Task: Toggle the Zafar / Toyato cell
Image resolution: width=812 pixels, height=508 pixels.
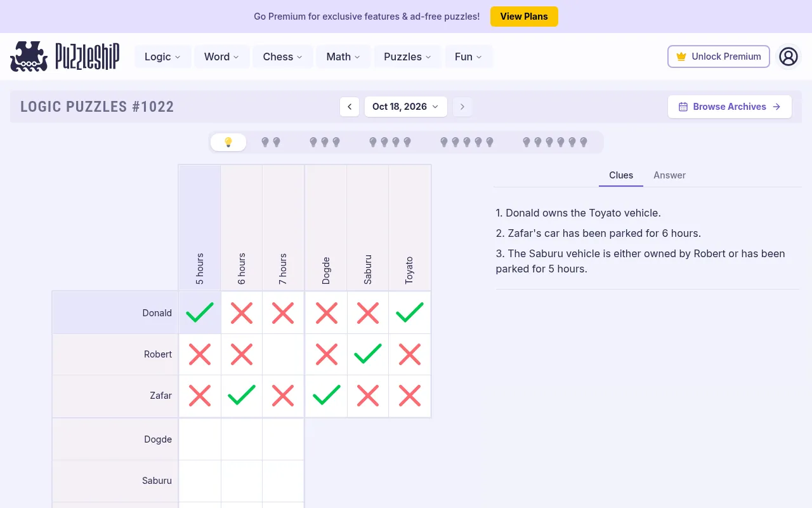Action: point(410,396)
